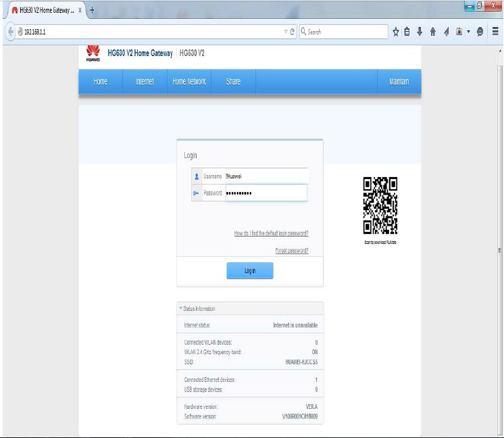Viewport: 504px width, 438px height.
Task: Click 'USB storage devices:' label
Action: (x=203, y=389)
